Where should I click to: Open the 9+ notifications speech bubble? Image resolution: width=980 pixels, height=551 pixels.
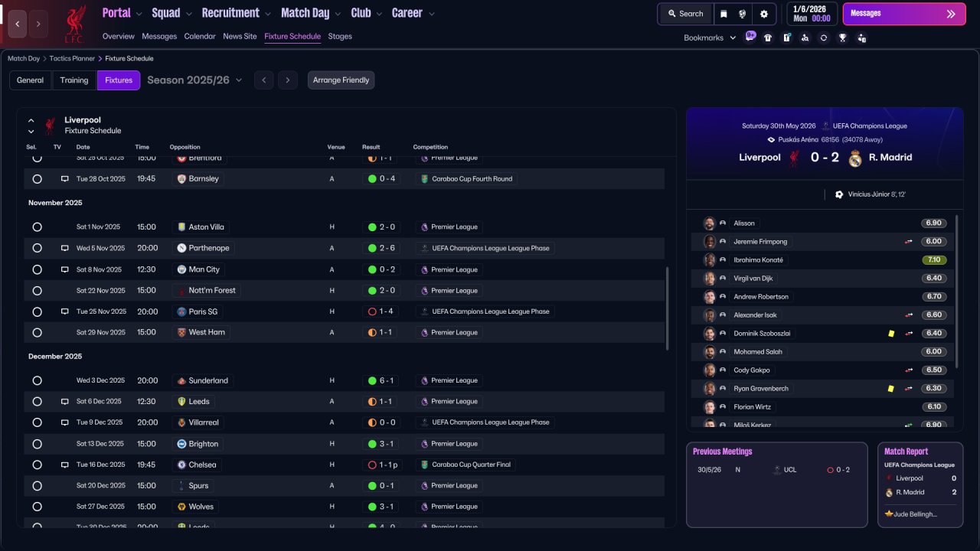pos(750,36)
